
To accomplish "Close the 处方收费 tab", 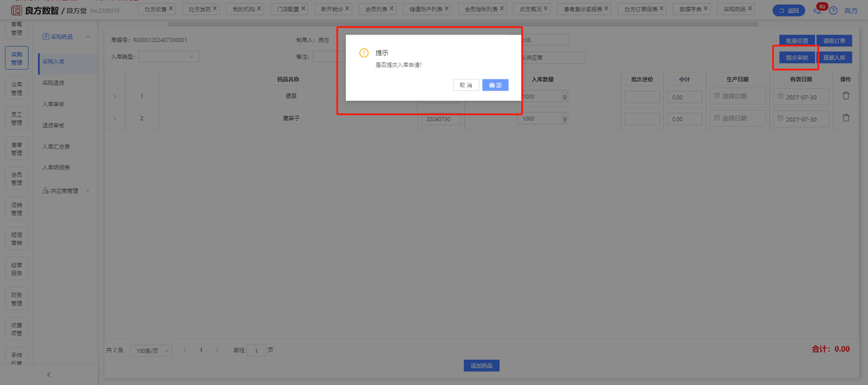I will click(x=171, y=9).
